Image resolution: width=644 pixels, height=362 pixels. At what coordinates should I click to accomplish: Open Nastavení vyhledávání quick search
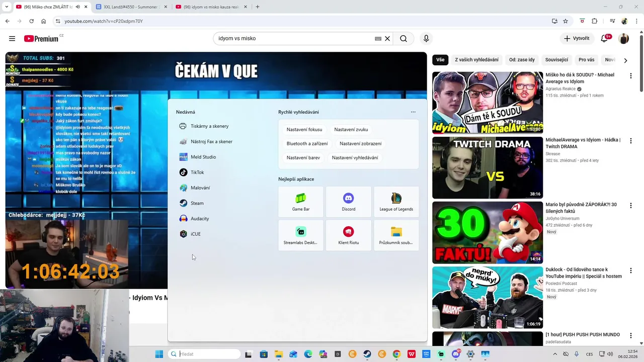(x=355, y=158)
